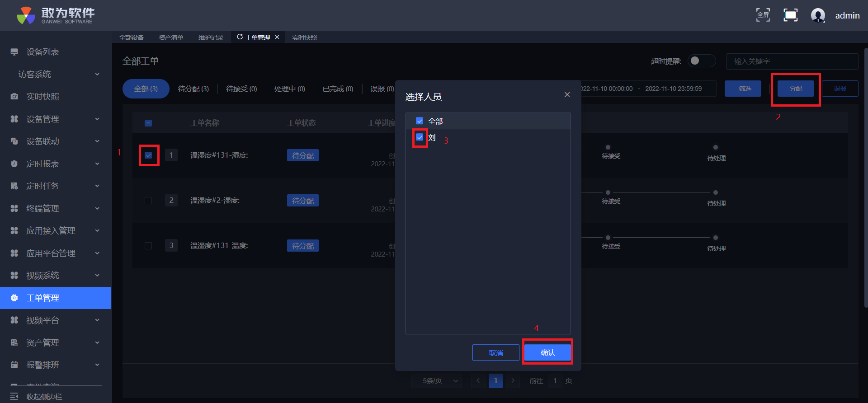Click the 实时快照 camera icon in sidebar

[x=14, y=97]
